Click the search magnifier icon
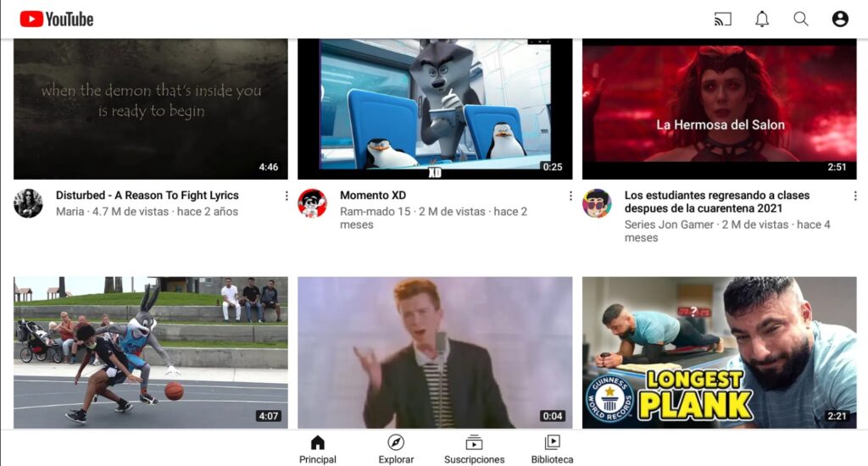This screenshot has height=466, width=868. (801, 19)
